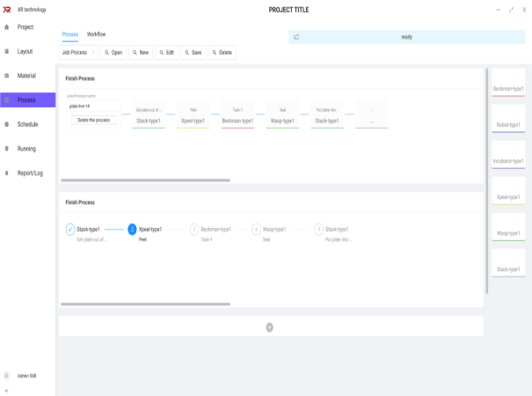Expand the Job Process dropdown
The height and width of the screenshot is (396, 532).
point(78,53)
